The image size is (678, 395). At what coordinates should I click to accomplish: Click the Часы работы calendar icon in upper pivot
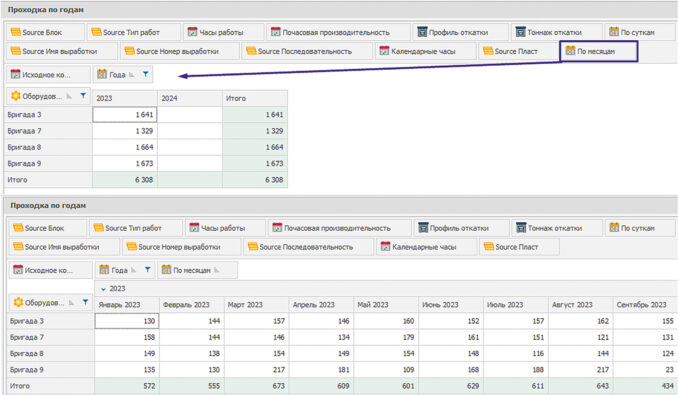pos(192,32)
